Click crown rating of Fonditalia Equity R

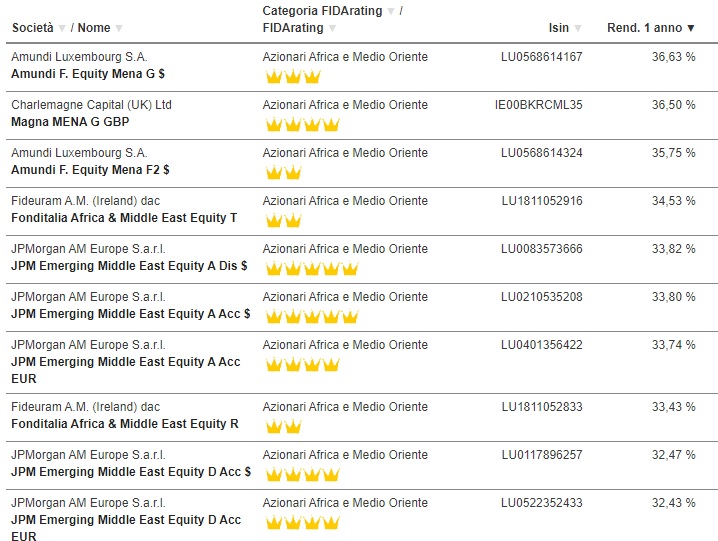283,426
